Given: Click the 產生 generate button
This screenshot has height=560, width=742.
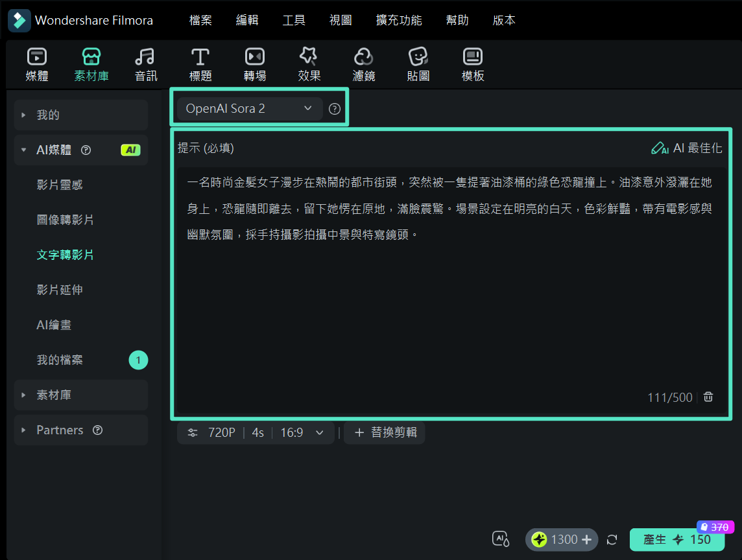Looking at the screenshot, I should [x=676, y=539].
